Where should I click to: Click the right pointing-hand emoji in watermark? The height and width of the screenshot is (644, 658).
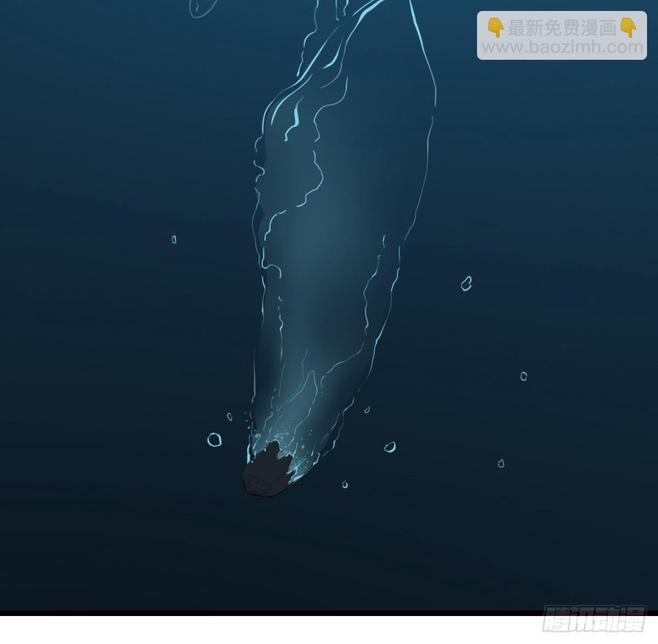(628, 27)
